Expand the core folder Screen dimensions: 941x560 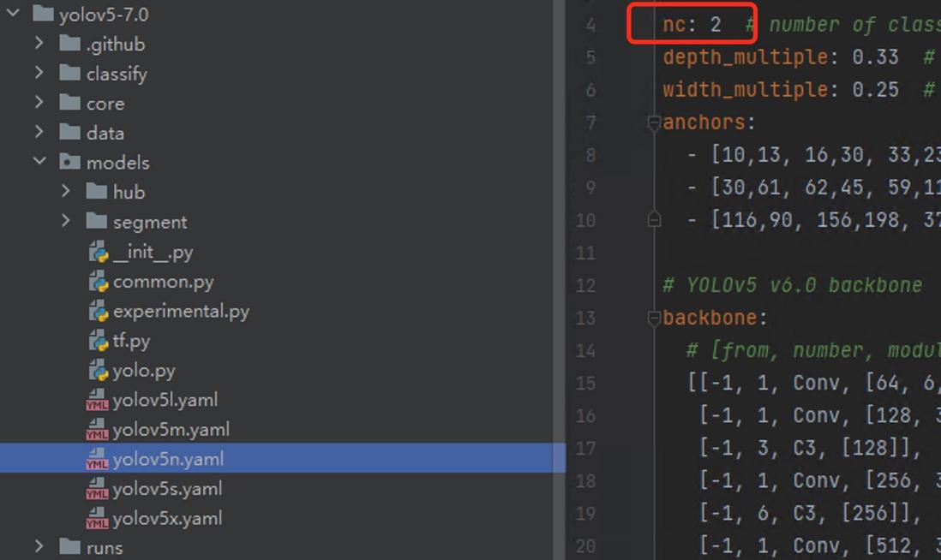[39, 102]
